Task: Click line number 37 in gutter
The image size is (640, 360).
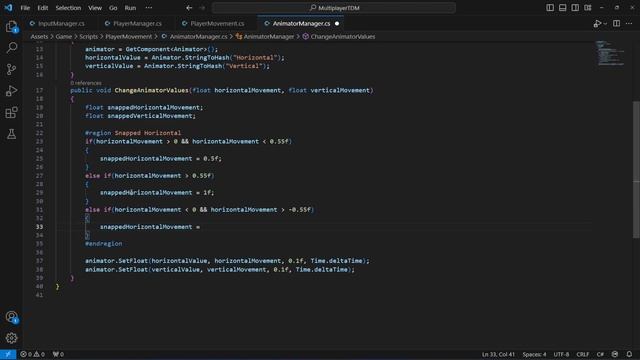Action: point(40,261)
